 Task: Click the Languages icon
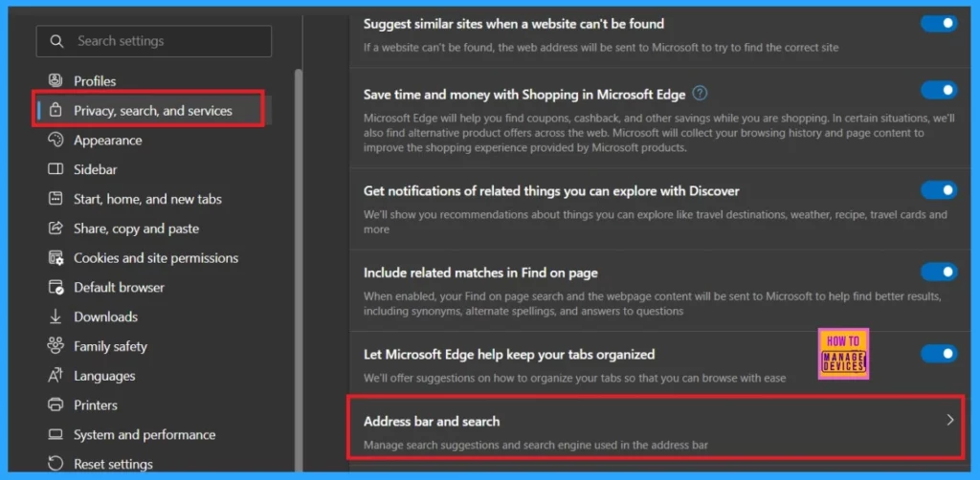(x=56, y=376)
